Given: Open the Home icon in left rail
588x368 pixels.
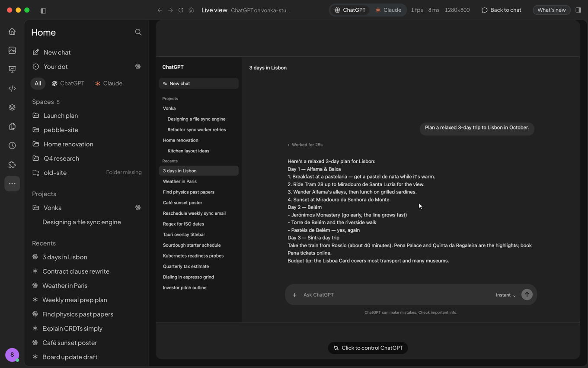Looking at the screenshot, I should click(12, 31).
